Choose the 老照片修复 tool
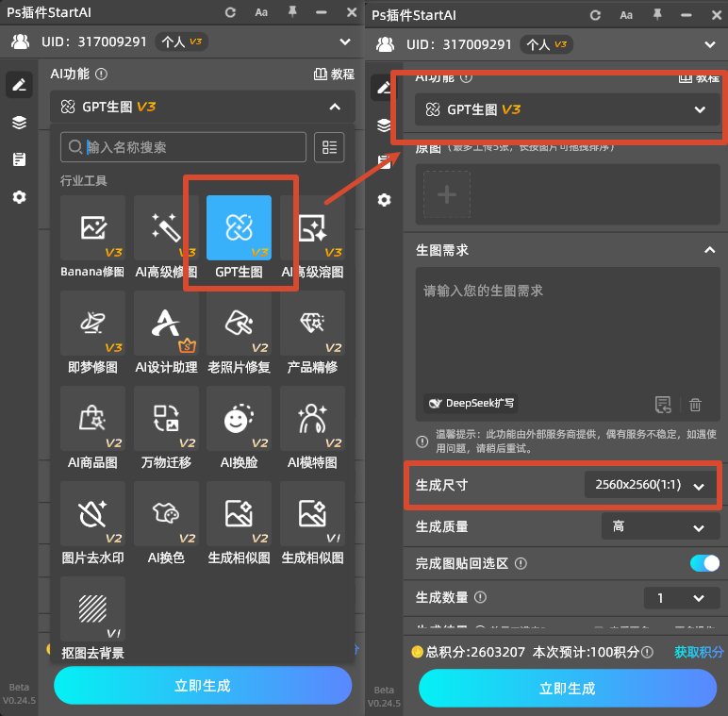This screenshot has width=728, height=716. tap(239, 324)
